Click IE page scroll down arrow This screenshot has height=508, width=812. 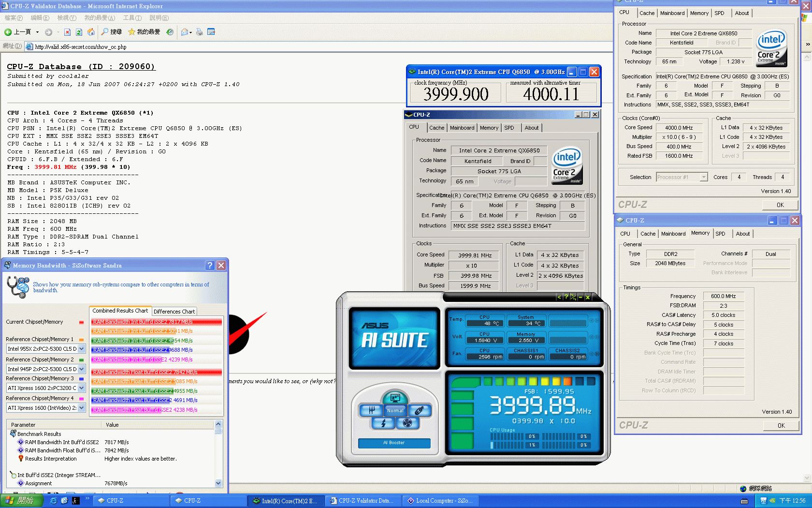(806, 478)
